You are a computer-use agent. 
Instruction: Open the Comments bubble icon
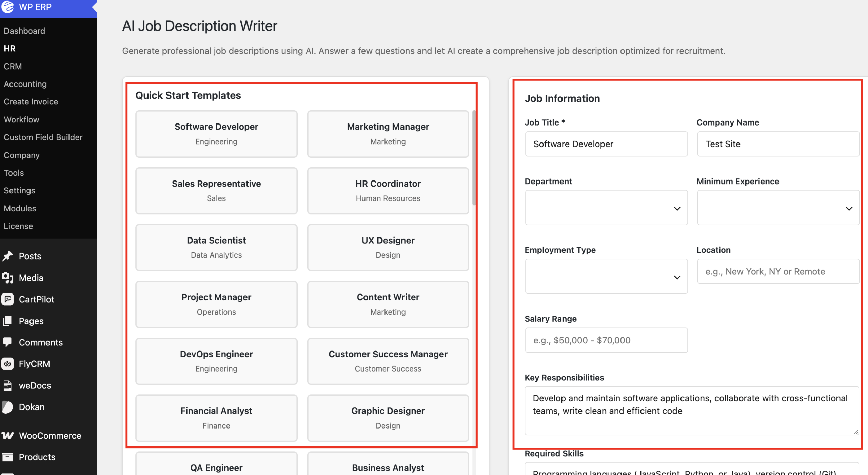pos(7,342)
